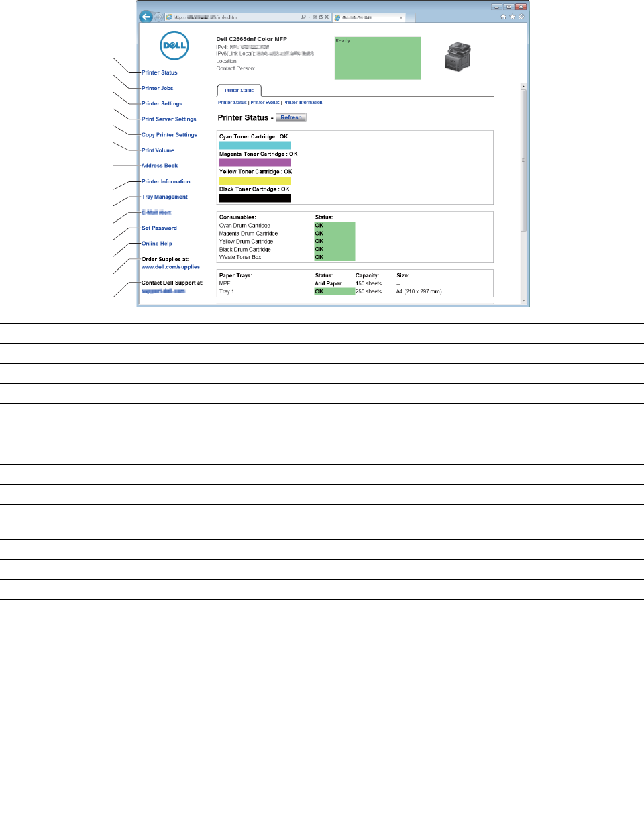Click Printer Events sub-navigation link
This screenshot has width=644, height=831.
[x=265, y=103]
